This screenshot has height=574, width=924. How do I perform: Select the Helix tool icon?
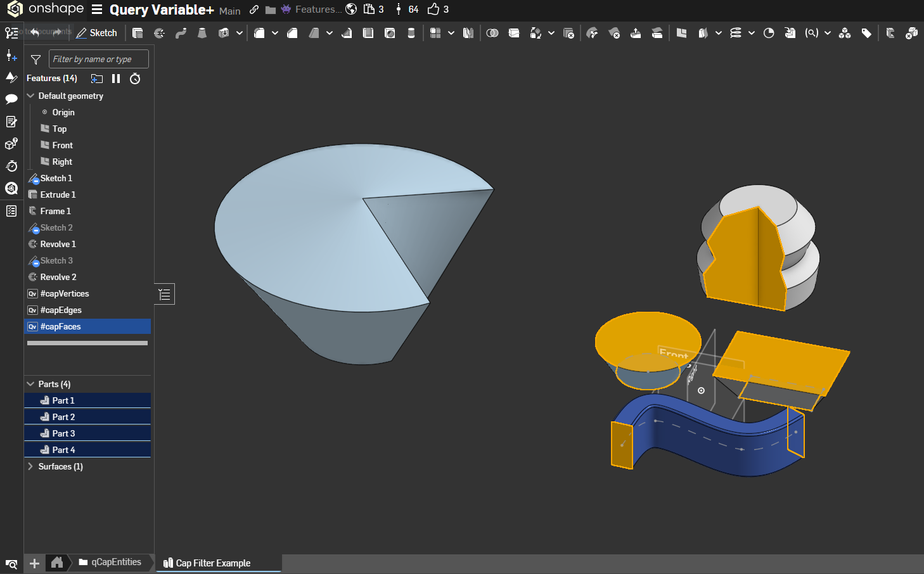click(x=735, y=33)
